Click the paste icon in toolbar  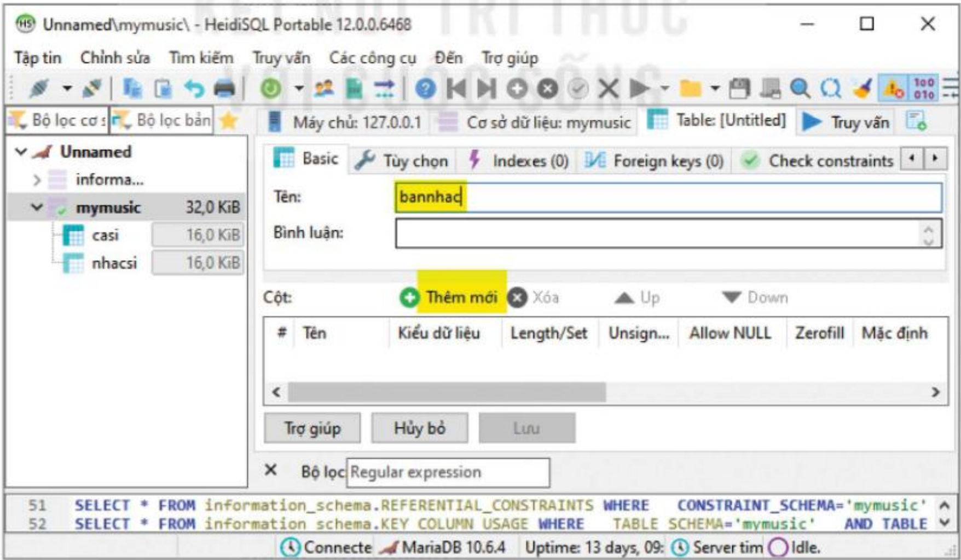(163, 87)
